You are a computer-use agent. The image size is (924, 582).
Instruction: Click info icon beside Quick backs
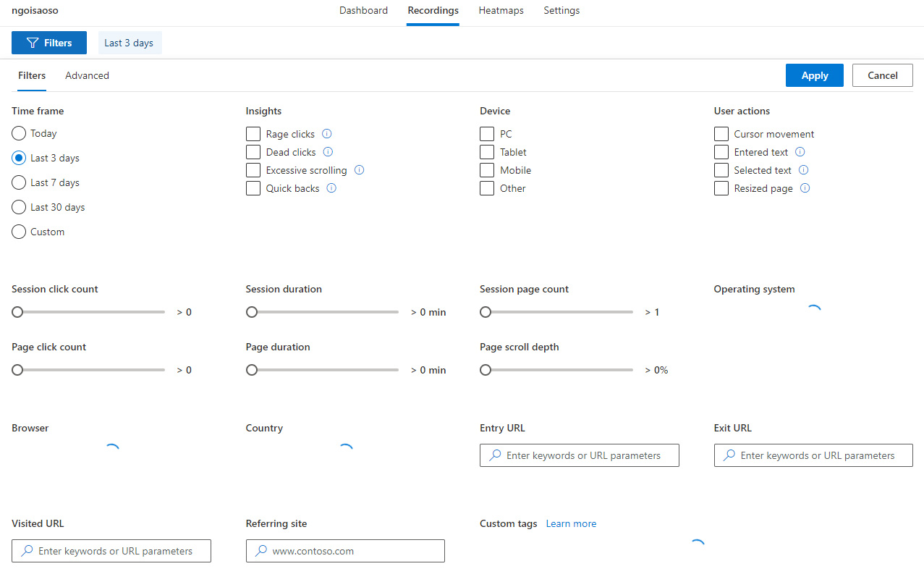[x=331, y=188]
